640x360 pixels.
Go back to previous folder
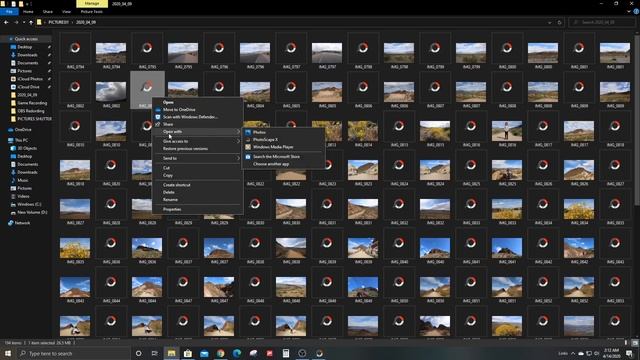[x=6, y=22]
